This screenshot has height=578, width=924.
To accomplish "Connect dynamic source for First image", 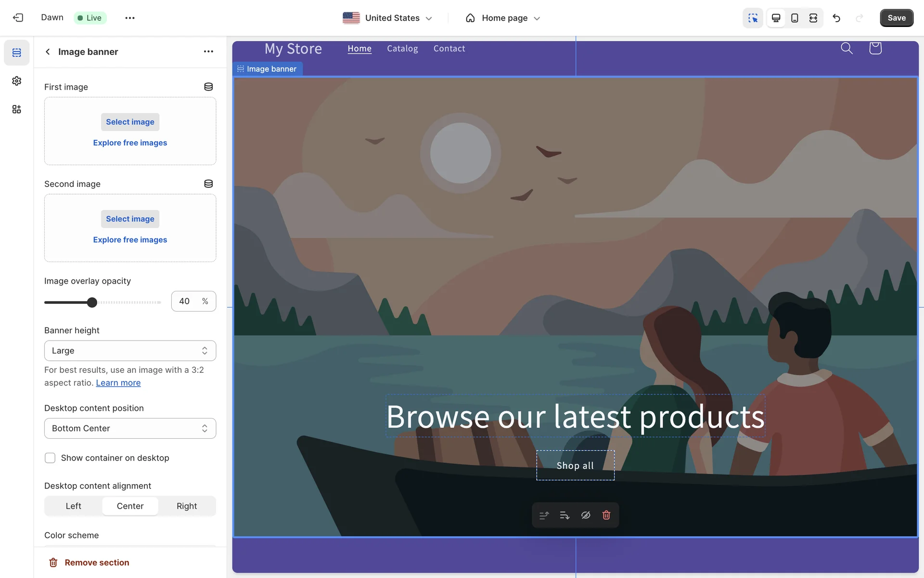I will [208, 87].
